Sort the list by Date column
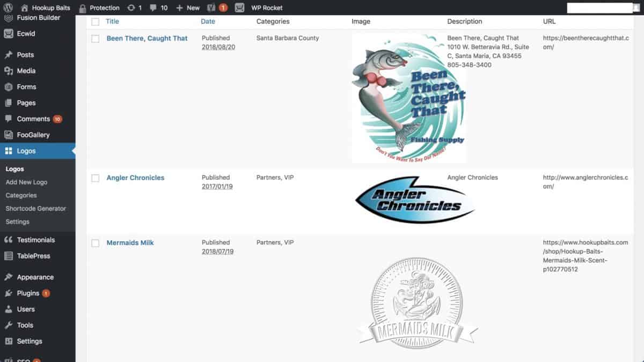Image resolution: width=644 pixels, height=362 pixels. click(x=207, y=21)
